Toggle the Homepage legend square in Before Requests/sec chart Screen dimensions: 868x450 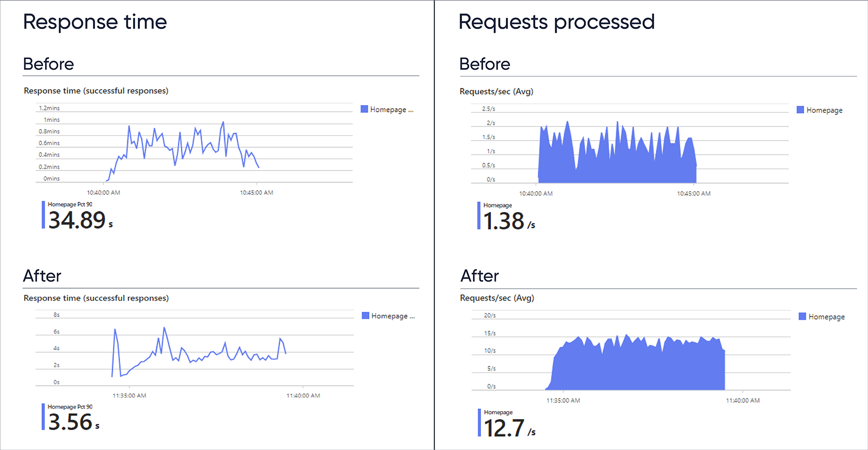[x=800, y=110]
